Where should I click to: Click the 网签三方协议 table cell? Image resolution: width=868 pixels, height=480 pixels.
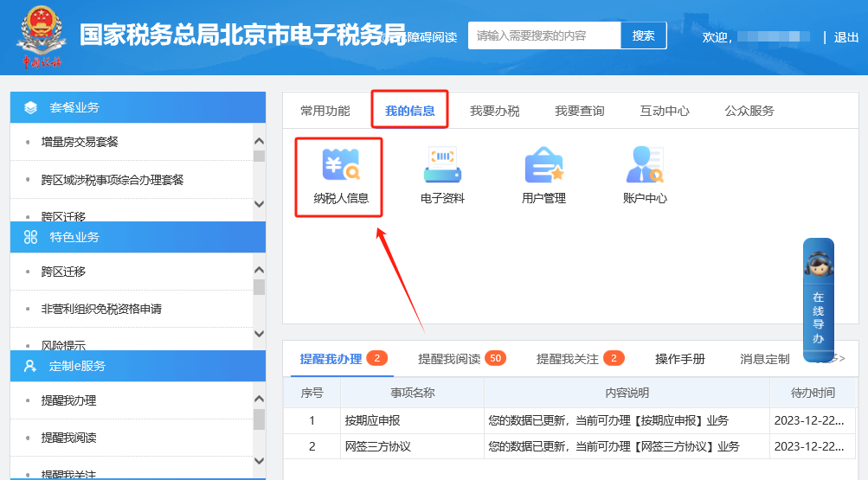[x=412, y=446]
